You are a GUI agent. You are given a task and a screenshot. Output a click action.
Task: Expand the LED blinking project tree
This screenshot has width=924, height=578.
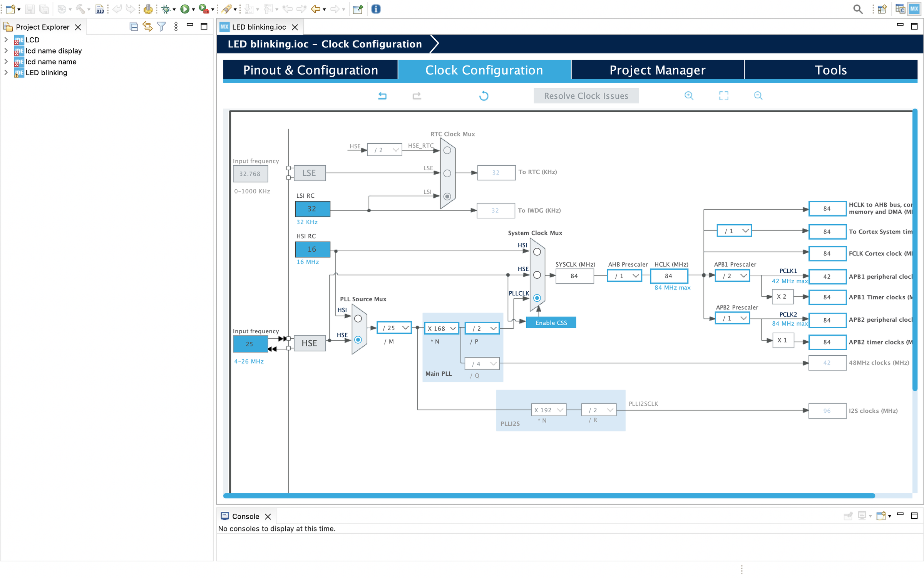(6, 72)
